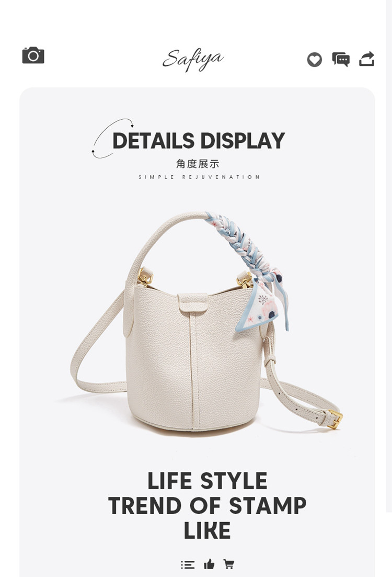Click the SIMPLE REJUVENATION tagline
This screenshot has width=392, height=577.
(x=199, y=177)
